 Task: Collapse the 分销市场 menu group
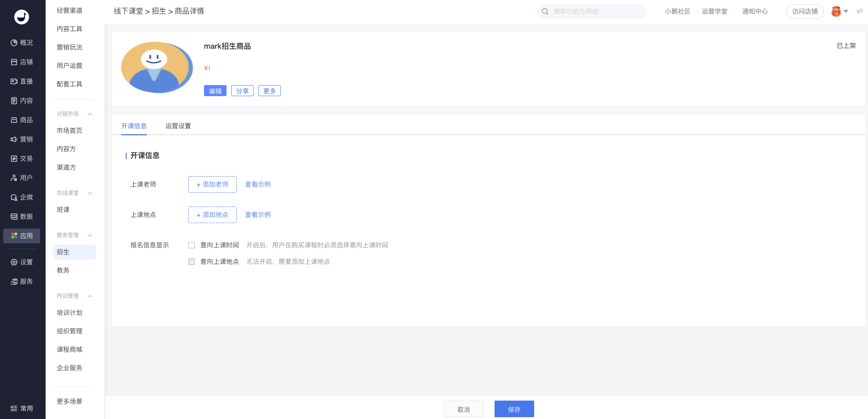tap(90, 114)
